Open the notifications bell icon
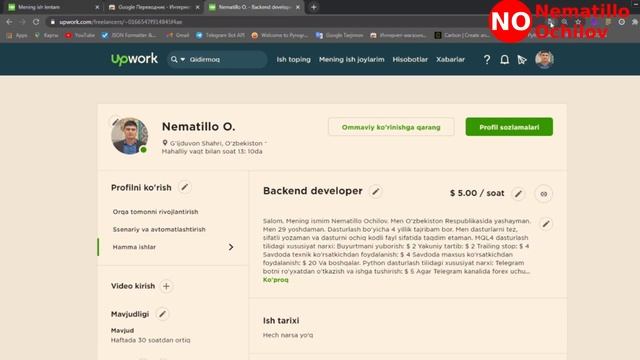The width and height of the screenshot is (640, 360). point(504,60)
